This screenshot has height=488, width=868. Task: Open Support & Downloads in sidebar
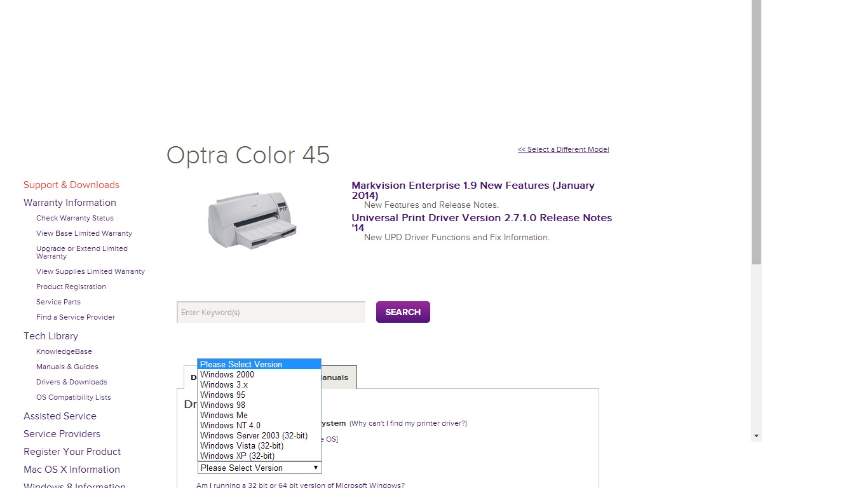tap(71, 185)
